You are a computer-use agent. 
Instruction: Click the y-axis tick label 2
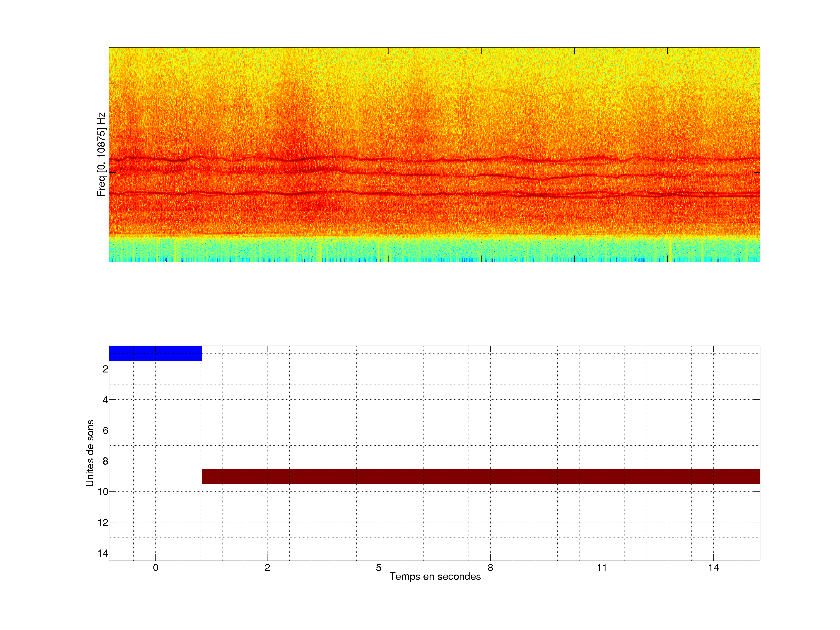[x=105, y=369]
